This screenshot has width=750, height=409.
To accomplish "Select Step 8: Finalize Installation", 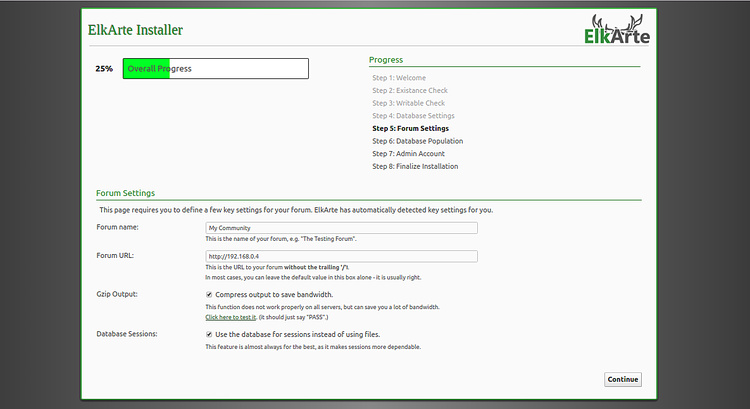I will click(x=415, y=167).
